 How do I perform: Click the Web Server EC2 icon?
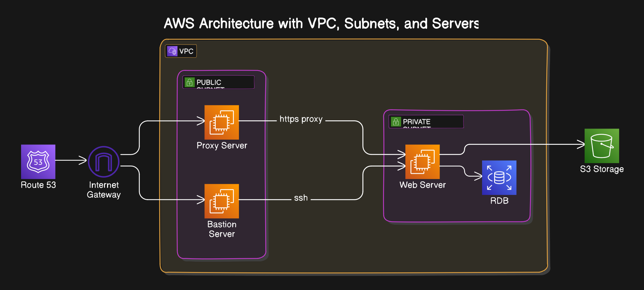(x=422, y=162)
